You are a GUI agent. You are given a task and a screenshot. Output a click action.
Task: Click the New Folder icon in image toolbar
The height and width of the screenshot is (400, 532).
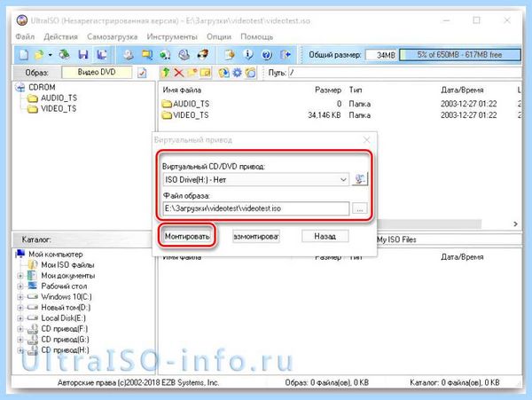192,72
